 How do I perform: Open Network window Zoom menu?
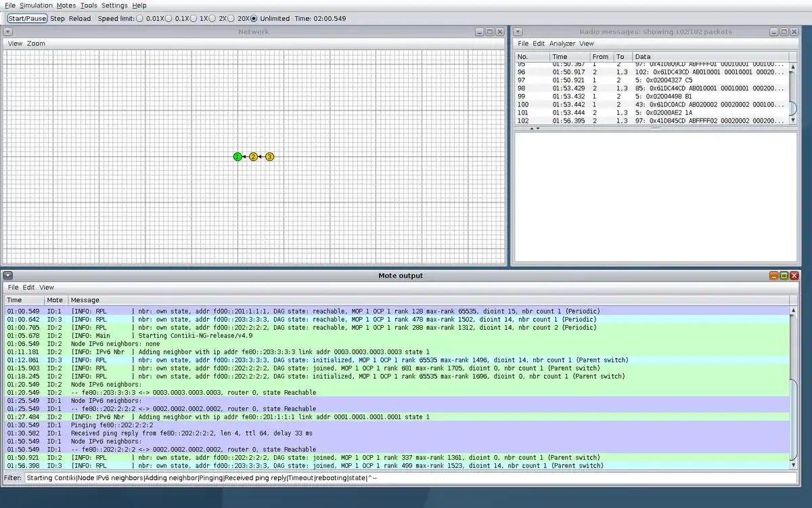coord(37,43)
